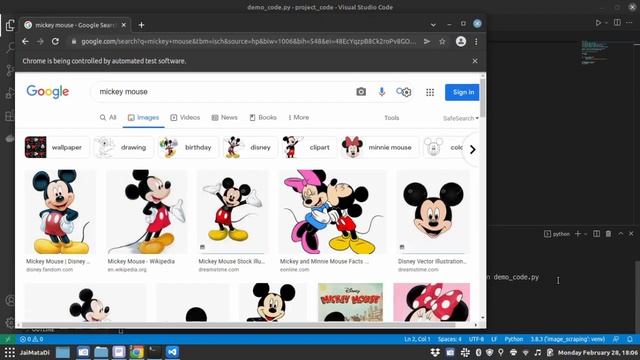Open the News tab
Image resolution: width=640 pixels, height=360 pixels.
point(224,118)
